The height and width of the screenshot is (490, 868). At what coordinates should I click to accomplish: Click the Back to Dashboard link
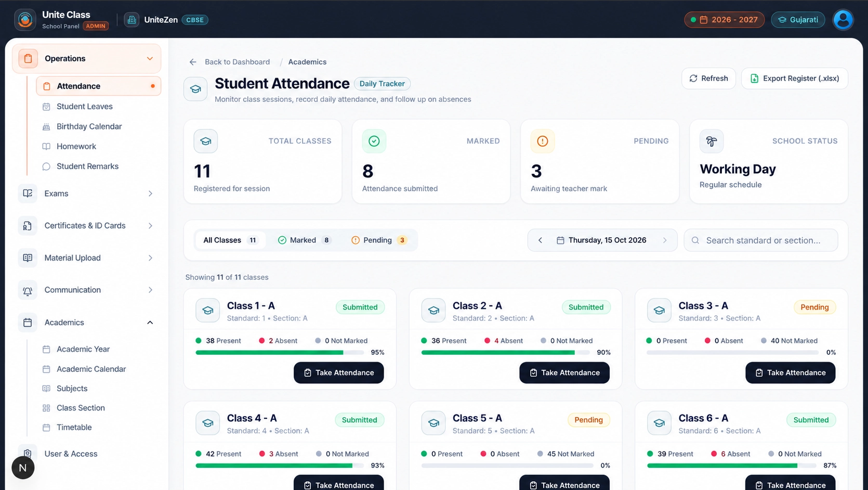237,62
